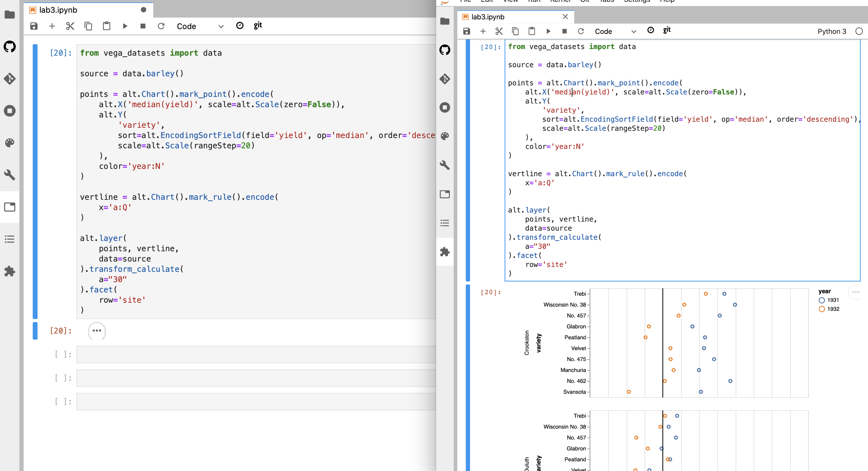868x471 pixels.
Task: Copy selected cell in right window toolbar
Action: tap(515, 31)
